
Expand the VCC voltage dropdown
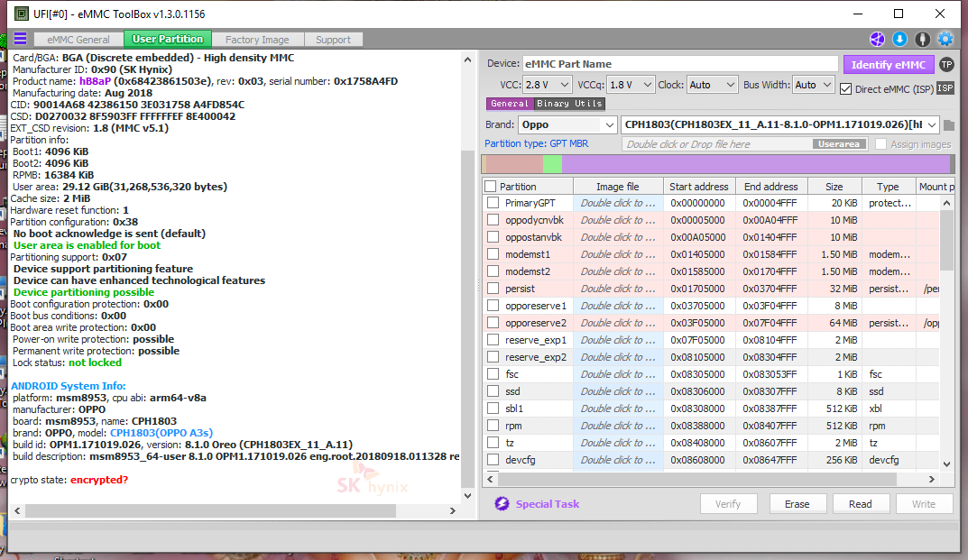(x=547, y=85)
